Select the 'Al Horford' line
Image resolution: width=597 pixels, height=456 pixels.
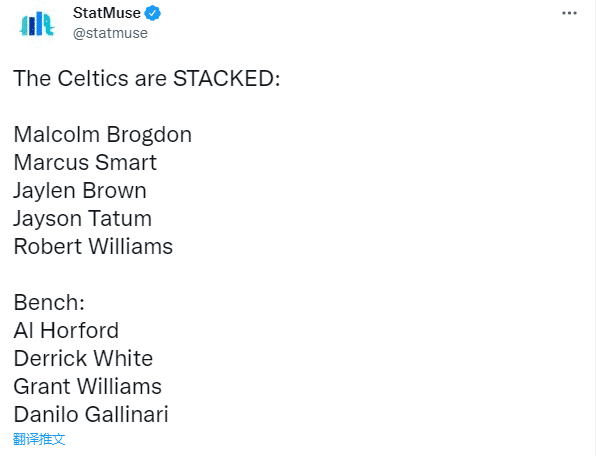pos(66,330)
